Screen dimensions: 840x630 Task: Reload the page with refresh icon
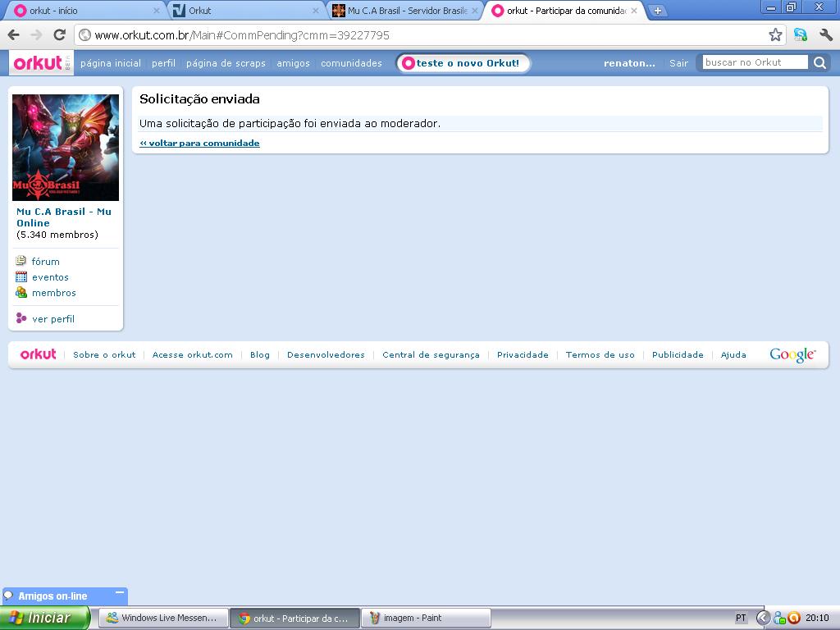(x=59, y=35)
